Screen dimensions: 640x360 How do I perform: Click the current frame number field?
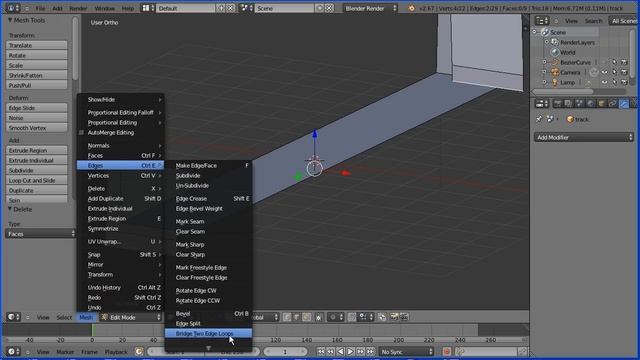pos(285,351)
